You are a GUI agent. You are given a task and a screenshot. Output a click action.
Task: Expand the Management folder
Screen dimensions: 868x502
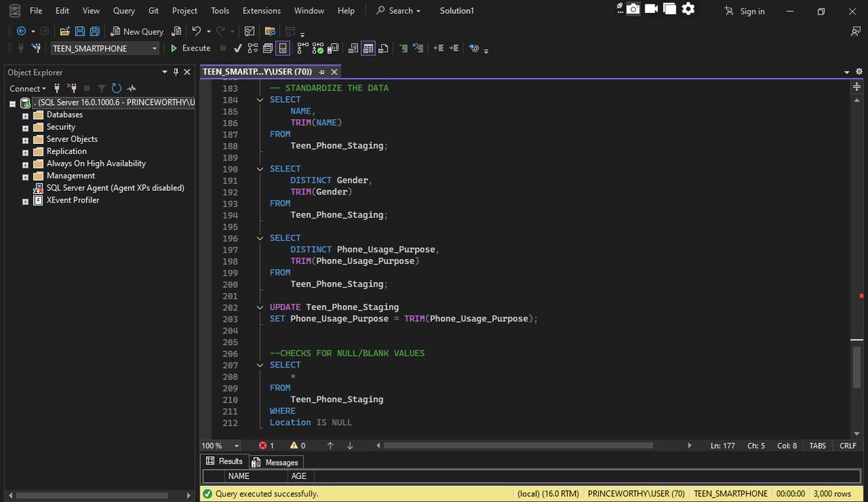tap(25, 176)
